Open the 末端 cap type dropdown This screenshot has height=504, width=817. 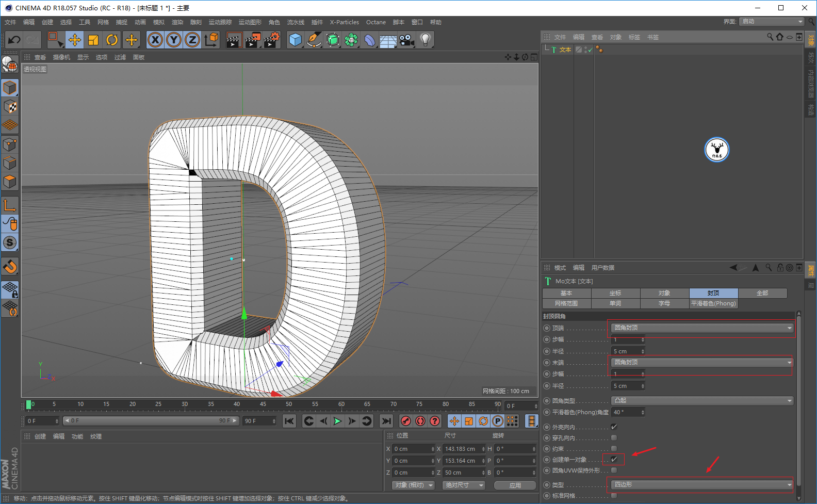tap(702, 363)
